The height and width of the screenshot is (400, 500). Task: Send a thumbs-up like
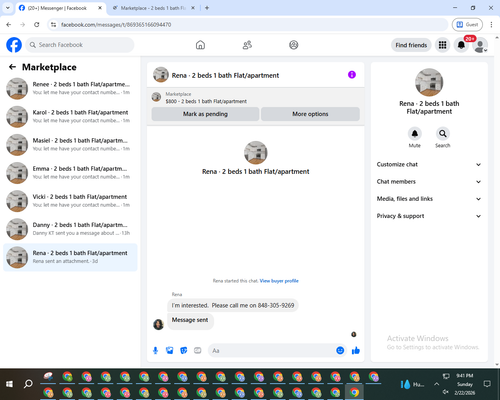[356, 350]
